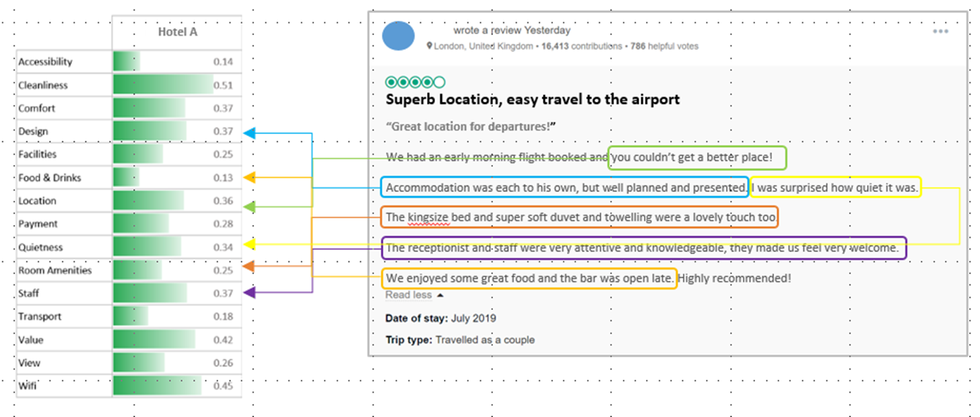Click the green arrowhead by Location row
The width and height of the screenshot is (980, 417).
(x=249, y=206)
